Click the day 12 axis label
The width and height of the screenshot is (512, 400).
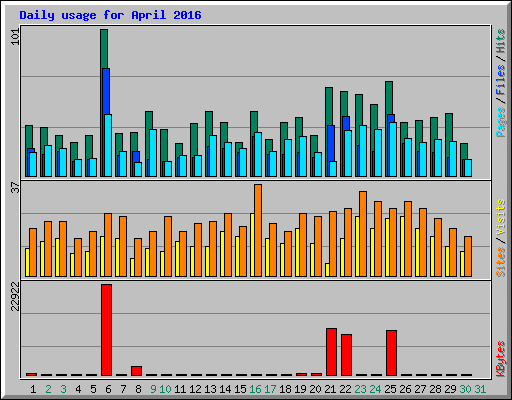(x=195, y=389)
